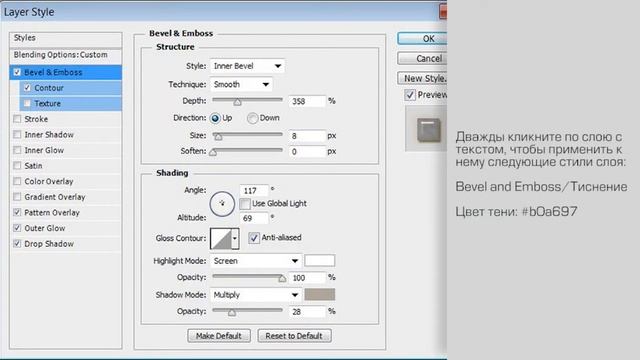The width and height of the screenshot is (640, 360).
Task: Open the Texture sub-settings row
Action: click(x=71, y=103)
